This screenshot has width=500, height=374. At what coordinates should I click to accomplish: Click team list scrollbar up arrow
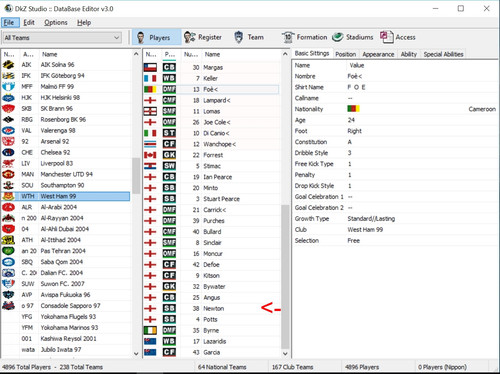click(136, 54)
